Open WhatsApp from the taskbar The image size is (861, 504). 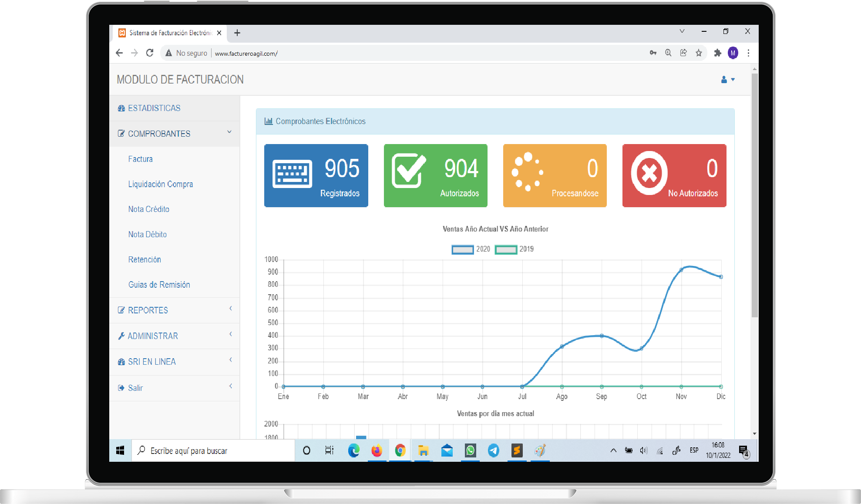tap(470, 450)
